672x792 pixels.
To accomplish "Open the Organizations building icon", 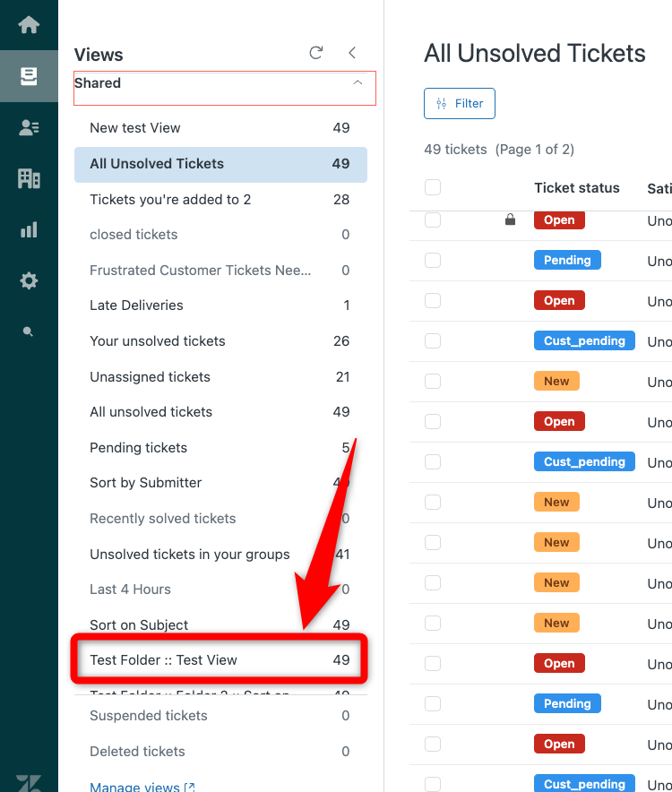I will [29, 178].
